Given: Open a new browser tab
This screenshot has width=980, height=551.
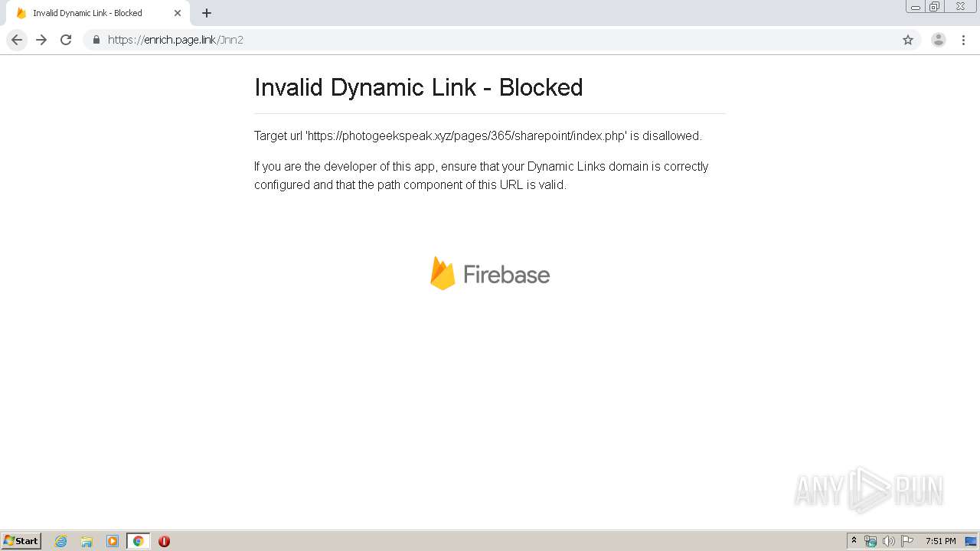Looking at the screenshot, I should point(207,13).
